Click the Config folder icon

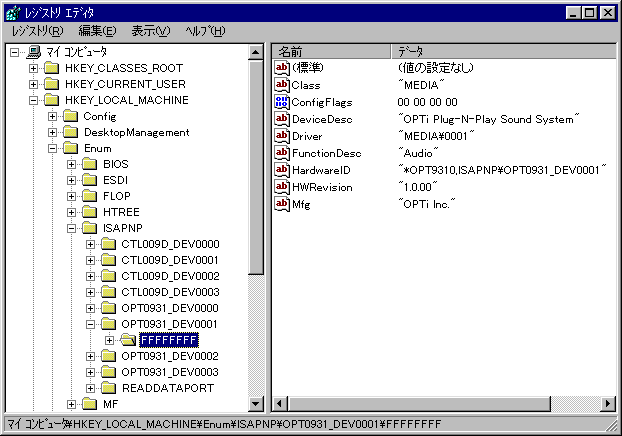(x=71, y=116)
